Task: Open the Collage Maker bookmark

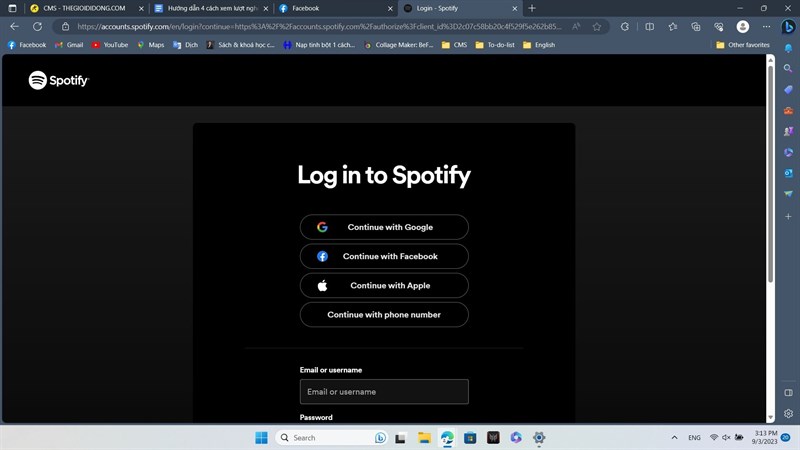Action: [399, 45]
